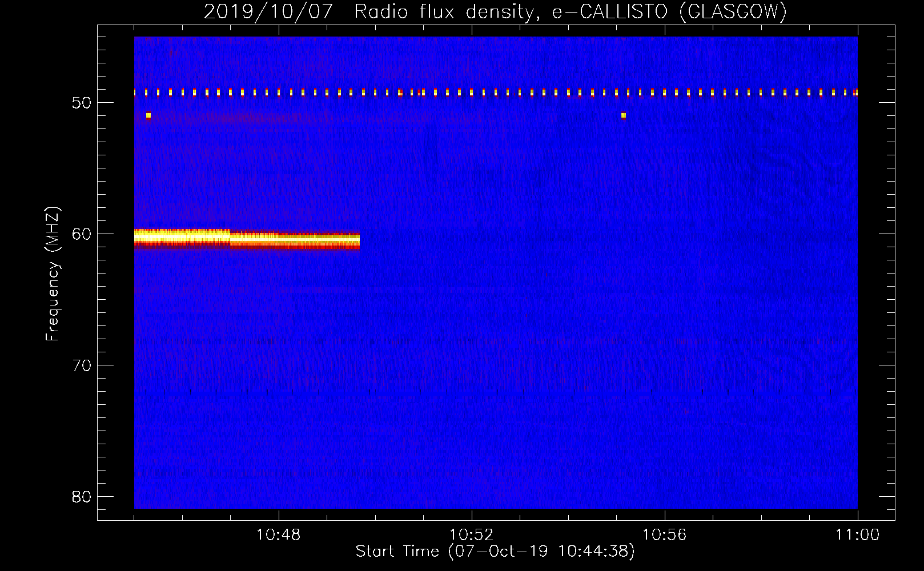Click the 'Start Time (07-Oct-19 10:44:38)' label

coord(495,552)
